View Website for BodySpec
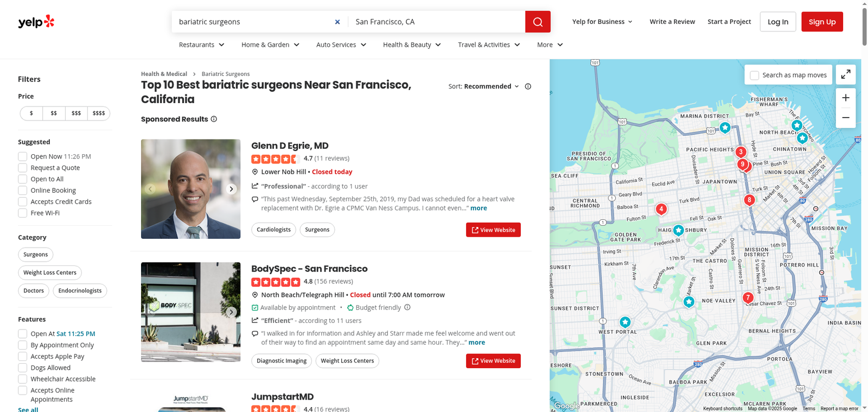868x412 pixels. (493, 361)
